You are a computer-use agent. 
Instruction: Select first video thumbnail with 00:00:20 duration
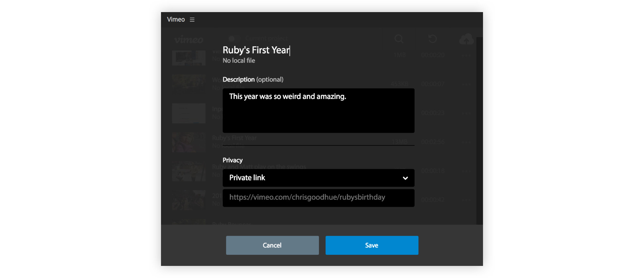(189, 58)
